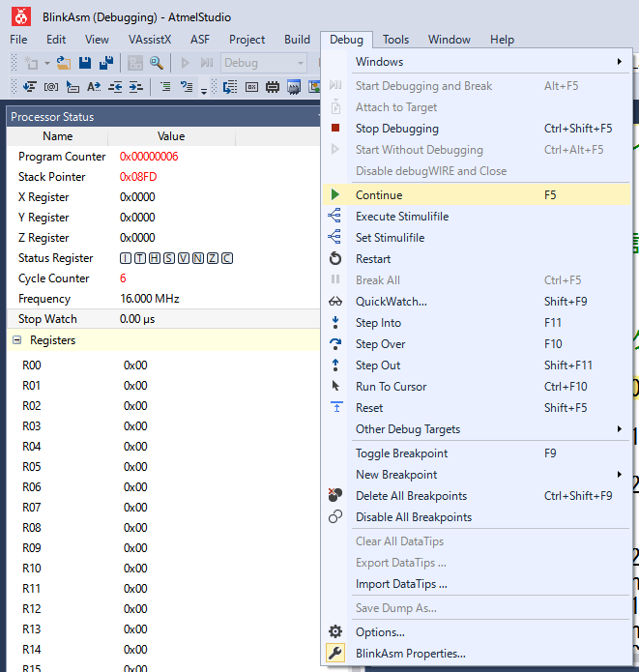639x672 pixels.
Task: Toggle the V flag in Status Register
Action: (184, 258)
